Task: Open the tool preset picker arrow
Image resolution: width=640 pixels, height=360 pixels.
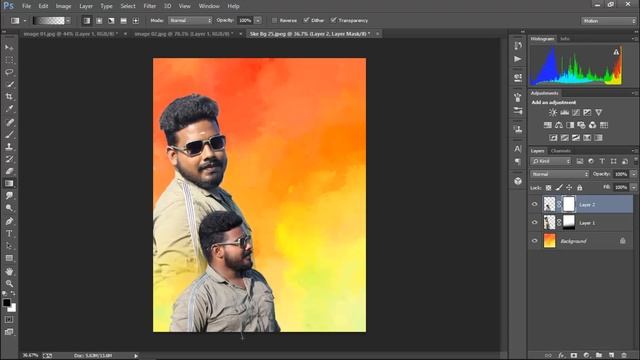Action: click(24, 20)
